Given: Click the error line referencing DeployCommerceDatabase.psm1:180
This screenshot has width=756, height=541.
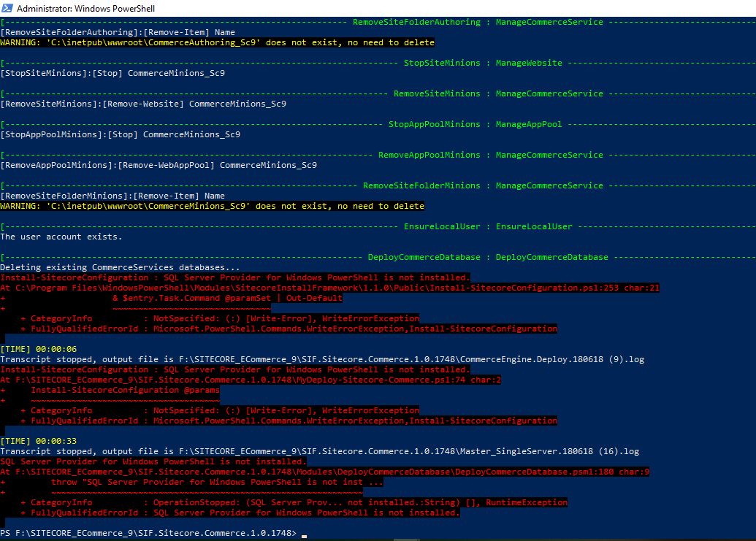Looking at the screenshot, I should tap(325, 472).
